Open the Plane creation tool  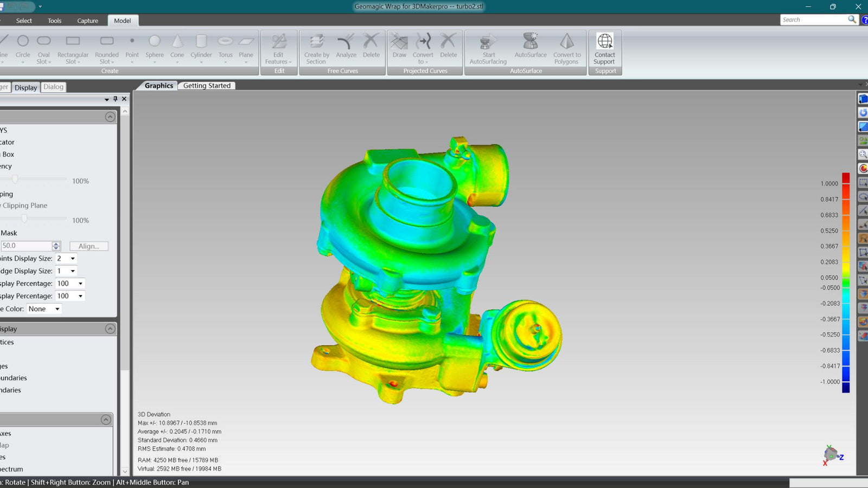click(x=246, y=46)
